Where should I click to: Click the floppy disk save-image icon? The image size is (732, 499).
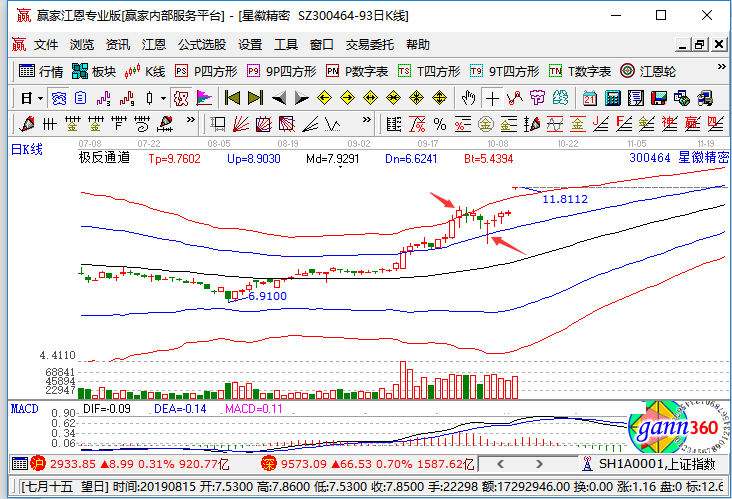(659, 98)
